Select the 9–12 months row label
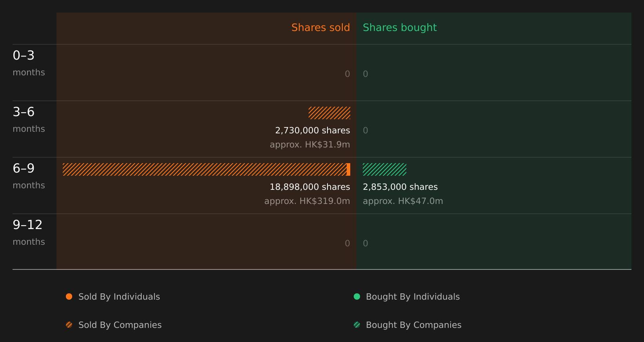This screenshot has height=342, width=644. click(29, 232)
